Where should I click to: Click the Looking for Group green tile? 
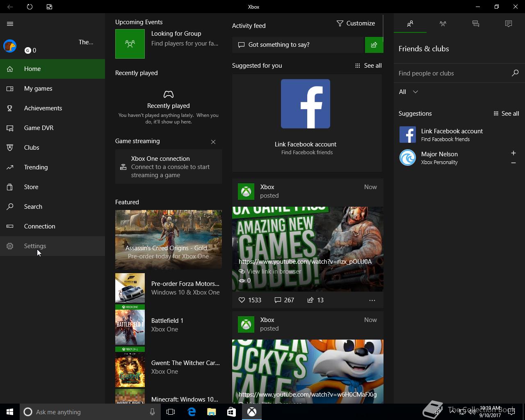(x=130, y=44)
